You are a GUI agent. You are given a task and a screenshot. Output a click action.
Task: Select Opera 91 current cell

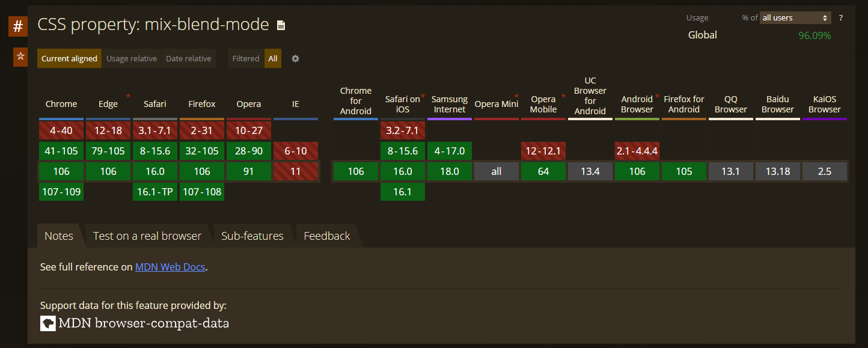coord(249,171)
